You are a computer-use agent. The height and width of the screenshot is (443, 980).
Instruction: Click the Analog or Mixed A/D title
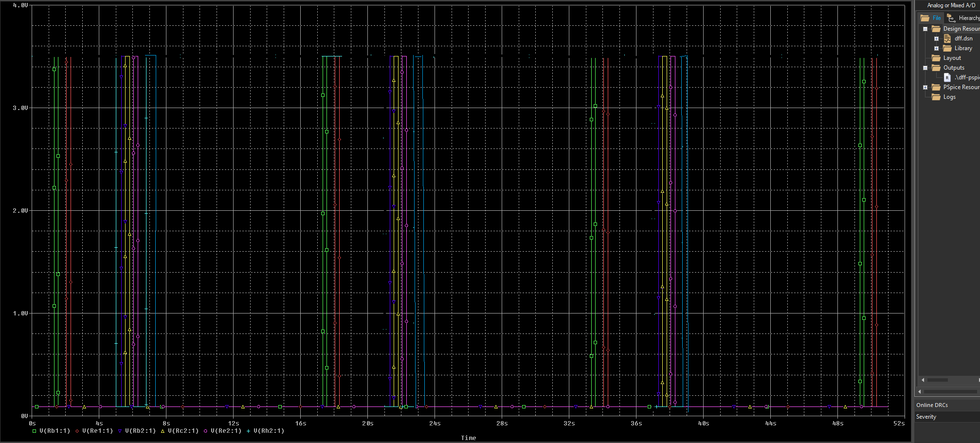(x=951, y=5)
